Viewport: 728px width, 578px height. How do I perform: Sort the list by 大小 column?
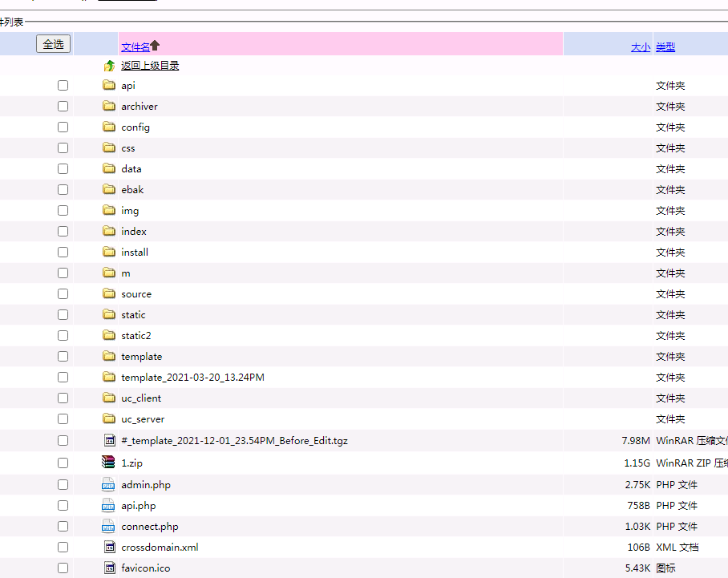(x=640, y=47)
